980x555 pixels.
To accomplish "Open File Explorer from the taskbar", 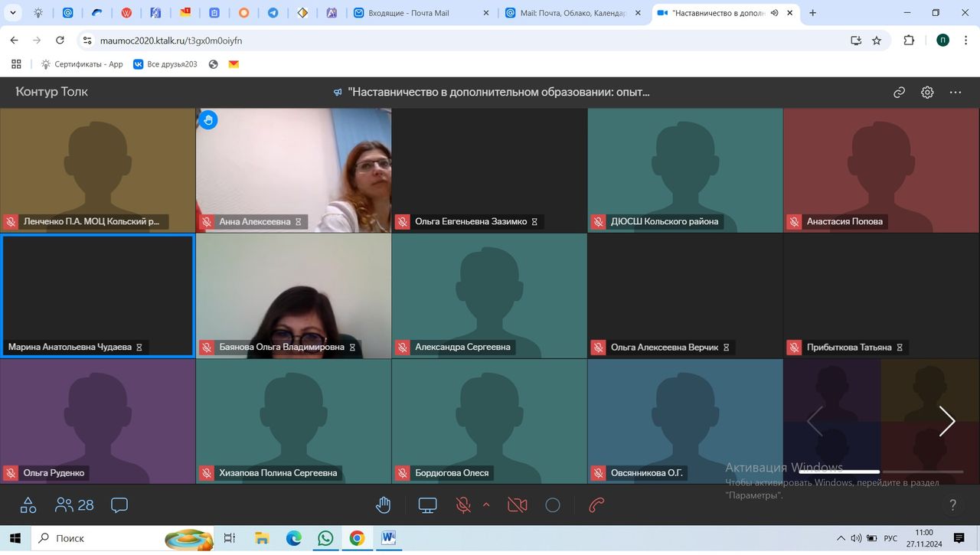I will coord(262,538).
